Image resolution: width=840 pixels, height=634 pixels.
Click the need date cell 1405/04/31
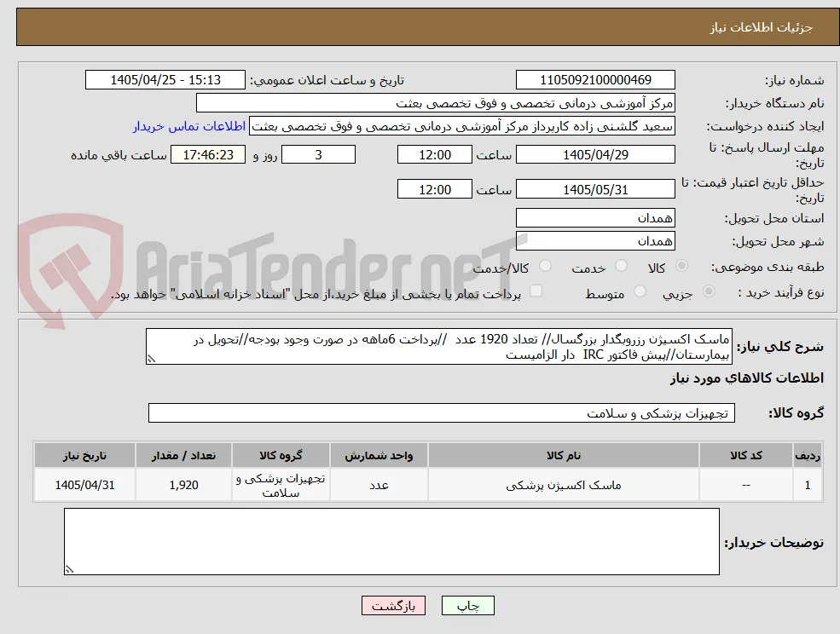pos(84,485)
